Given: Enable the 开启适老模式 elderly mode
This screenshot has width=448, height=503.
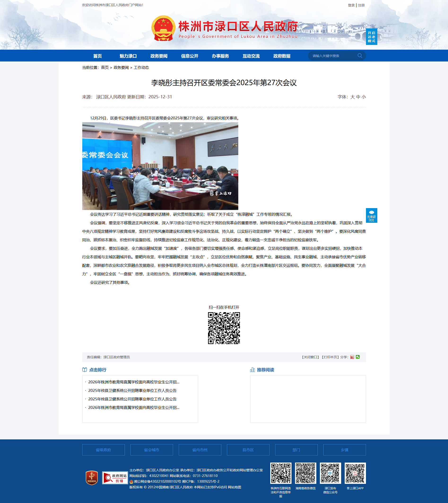Looking at the screenshot, I should click(x=371, y=37).
